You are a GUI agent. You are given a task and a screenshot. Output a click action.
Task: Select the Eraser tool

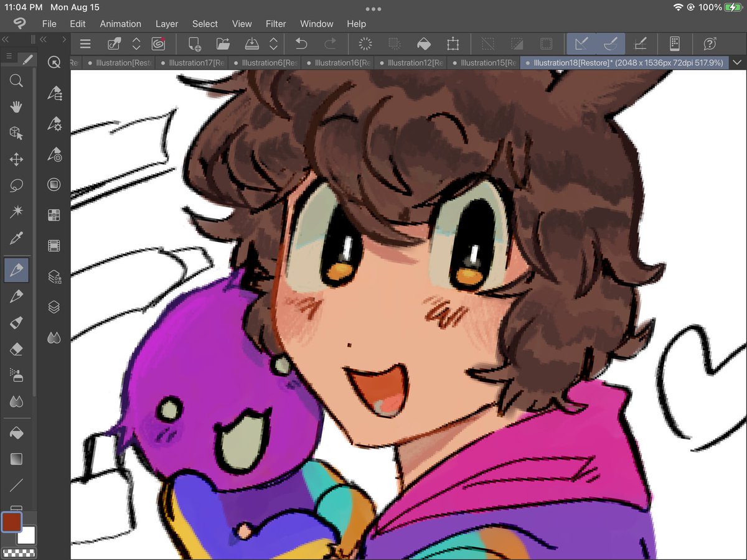tap(16, 350)
